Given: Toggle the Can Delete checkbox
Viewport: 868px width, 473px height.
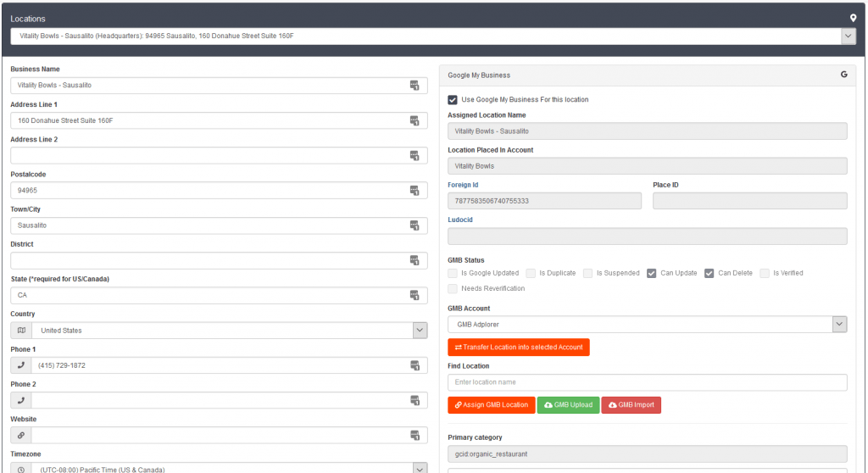Looking at the screenshot, I should click(709, 273).
